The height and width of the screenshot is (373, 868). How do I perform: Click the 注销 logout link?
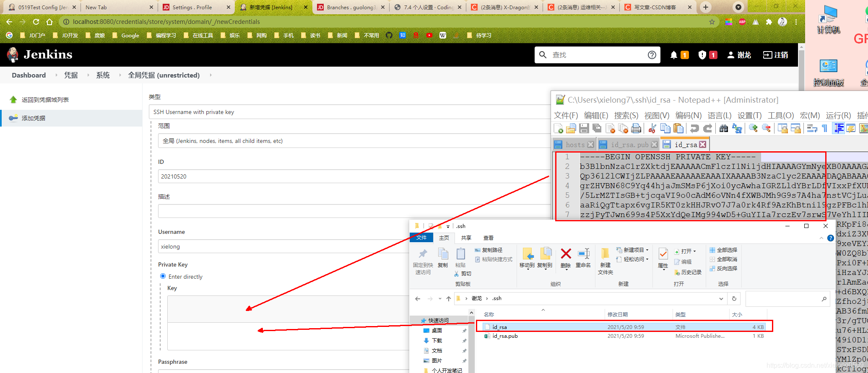point(775,55)
